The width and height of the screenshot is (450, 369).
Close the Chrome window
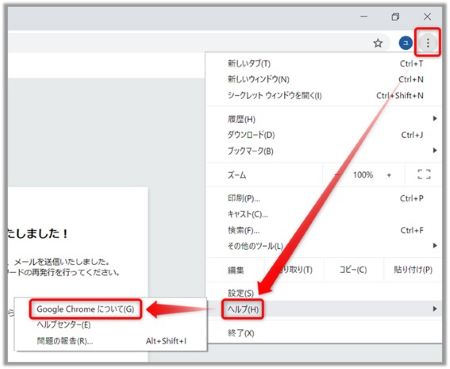point(427,16)
